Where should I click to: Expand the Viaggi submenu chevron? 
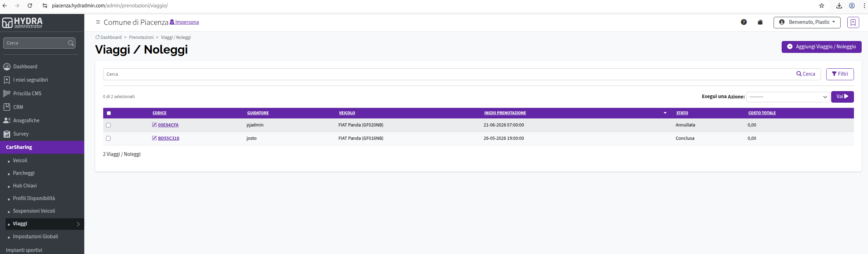click(78, 224)
